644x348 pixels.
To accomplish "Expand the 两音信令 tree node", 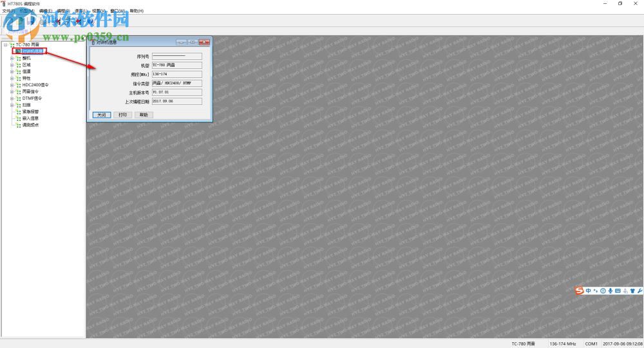I will point(12,91).
